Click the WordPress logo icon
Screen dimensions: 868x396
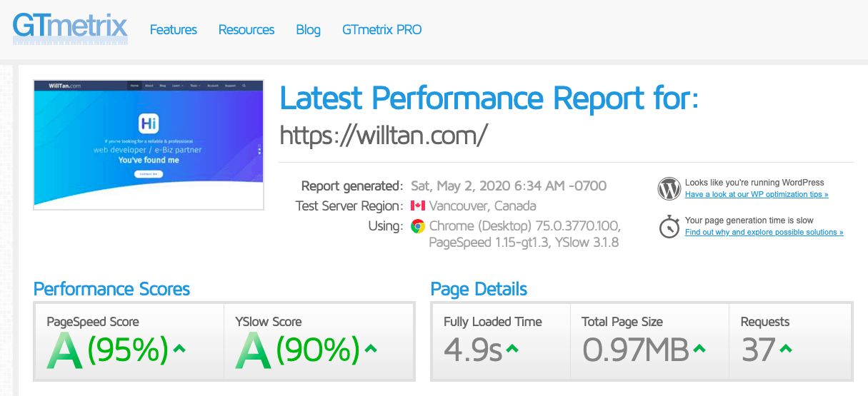tap(669, 188)
